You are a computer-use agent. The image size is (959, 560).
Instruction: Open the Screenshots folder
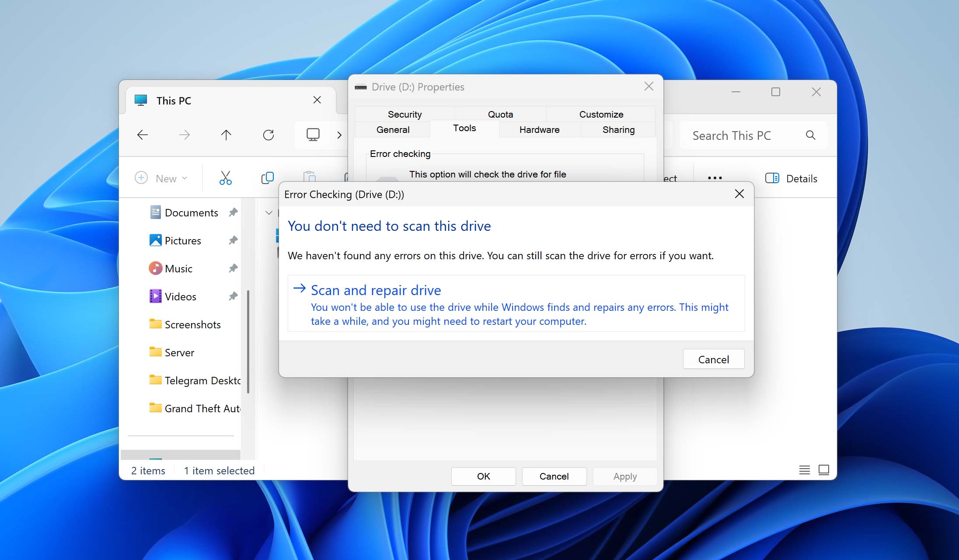click(193, 325)
